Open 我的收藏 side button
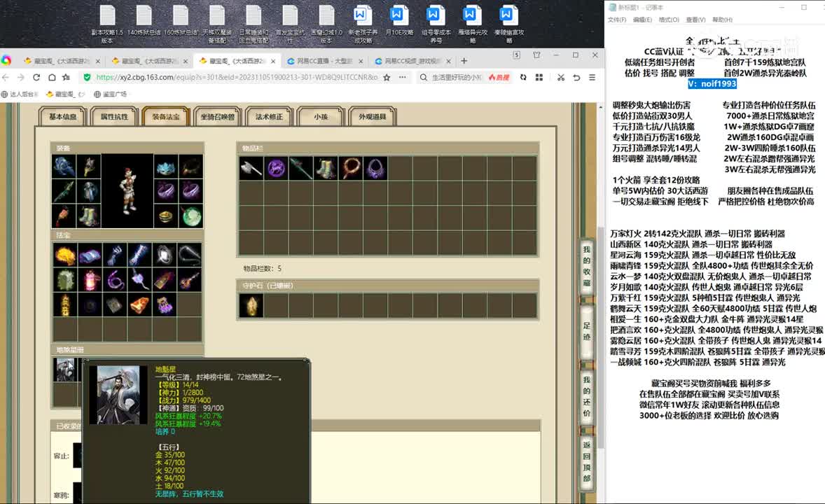The height and width of the screenshot is (504, 825). (587, 266)
